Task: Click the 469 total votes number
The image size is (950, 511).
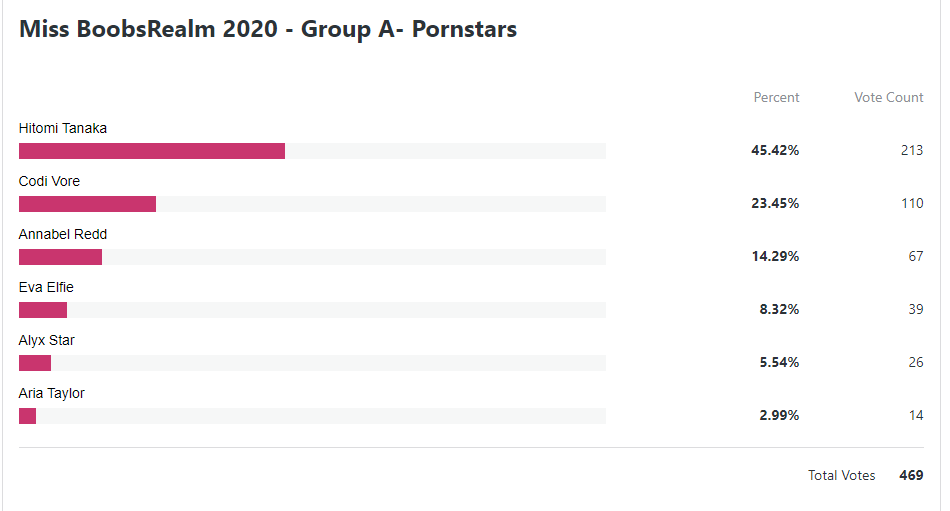Action: click(x=911, y=475)
